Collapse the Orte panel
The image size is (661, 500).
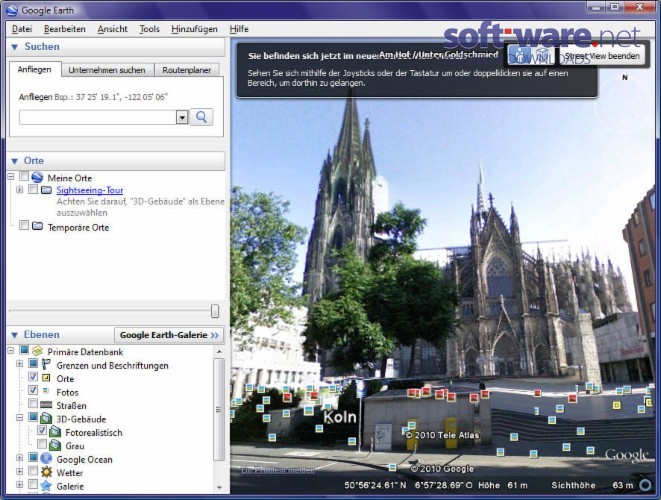[15, 161]
